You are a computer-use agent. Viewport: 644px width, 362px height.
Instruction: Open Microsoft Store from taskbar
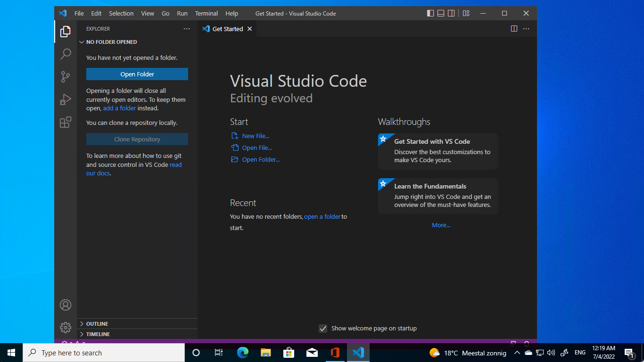pos(289,353)
